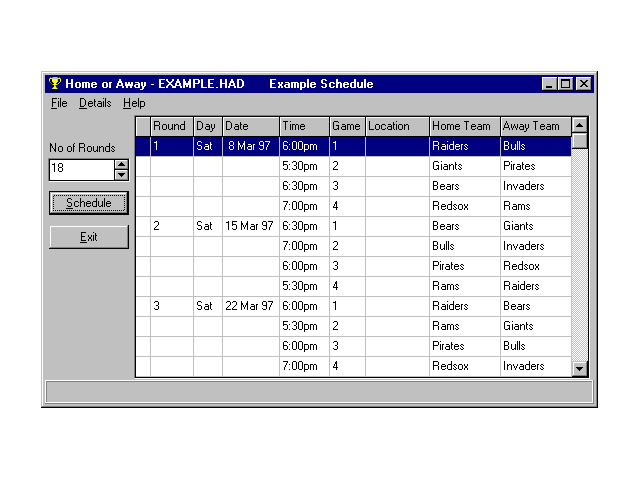The image size is (640, 480).
Task: Maximize the Home or Away window
Action: coord(566,84)
